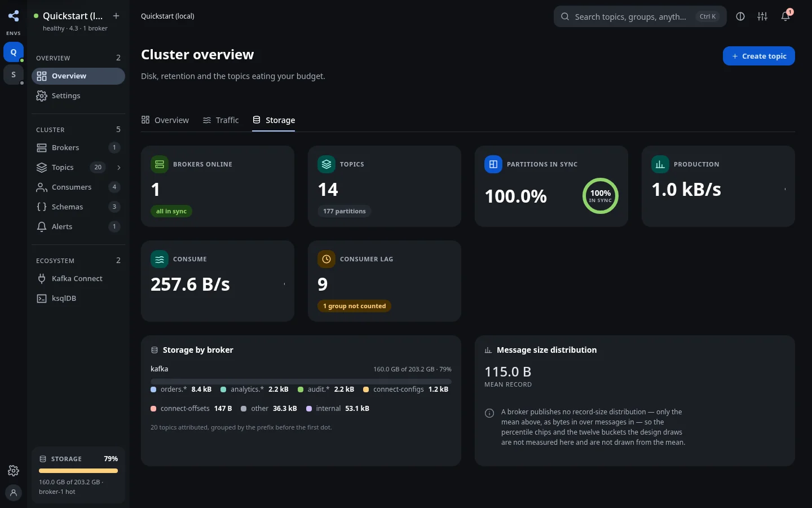
Task: Open the display sliders settings icon
Action: coord(762,16)
